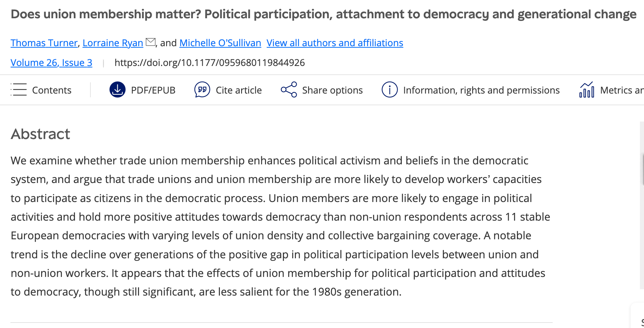Click the DOI URL text
This screenshot has height=328, width=644.
pyautogui.click(x=209, y=63)
